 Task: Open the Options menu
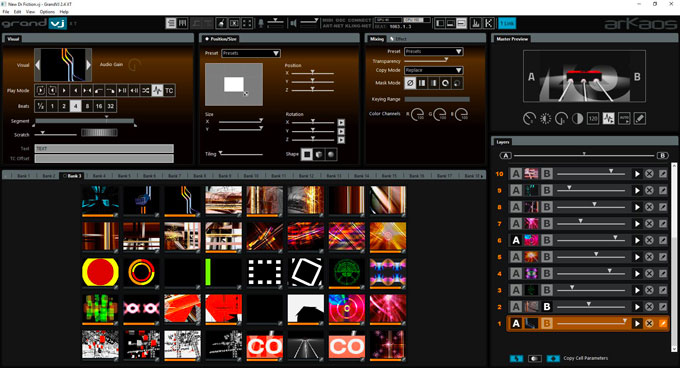47,12
